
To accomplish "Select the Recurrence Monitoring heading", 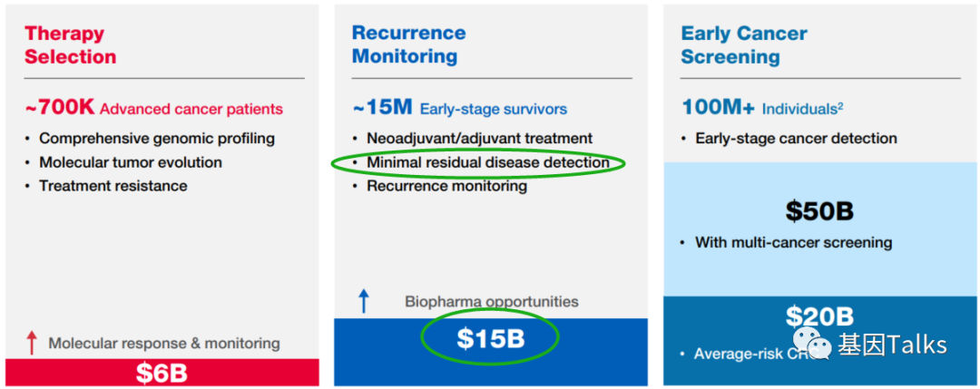I will (408, 44).
